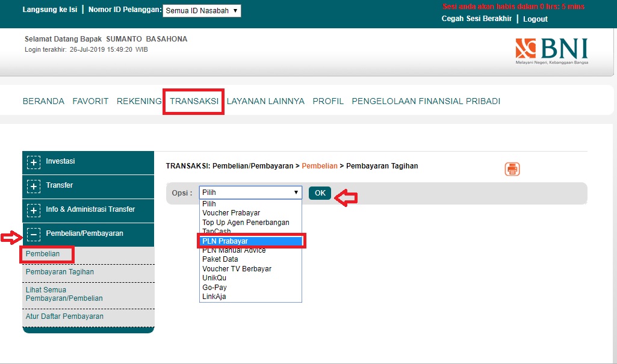Select PLN Prabayar option
This screenshot has width=617, height=364.
250,241
